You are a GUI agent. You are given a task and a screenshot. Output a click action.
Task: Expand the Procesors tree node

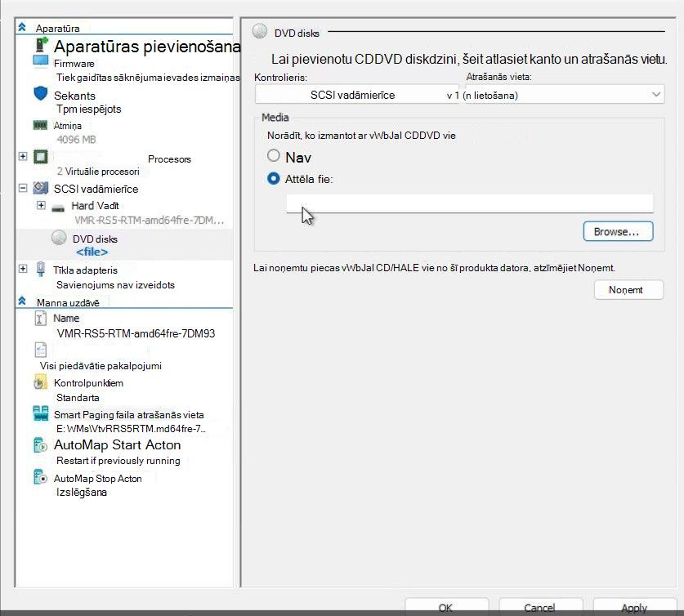[23, 156]
